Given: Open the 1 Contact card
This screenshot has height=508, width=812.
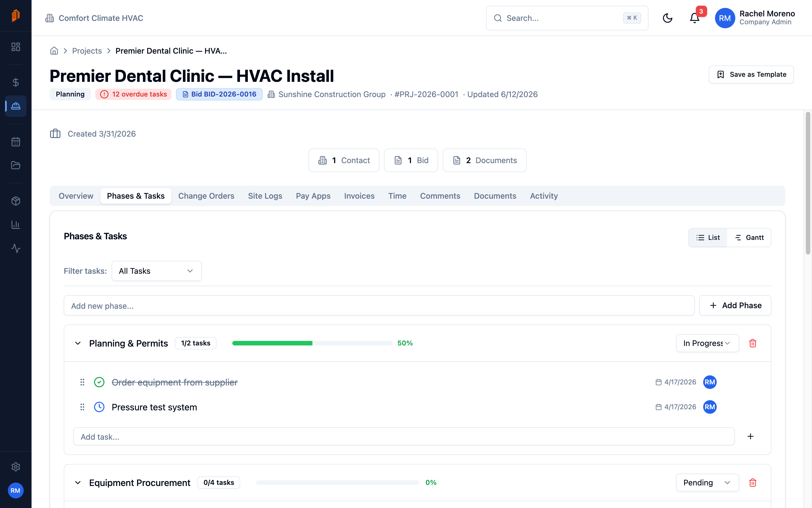Looking at the screenshot, I should [x=344, y=160].
